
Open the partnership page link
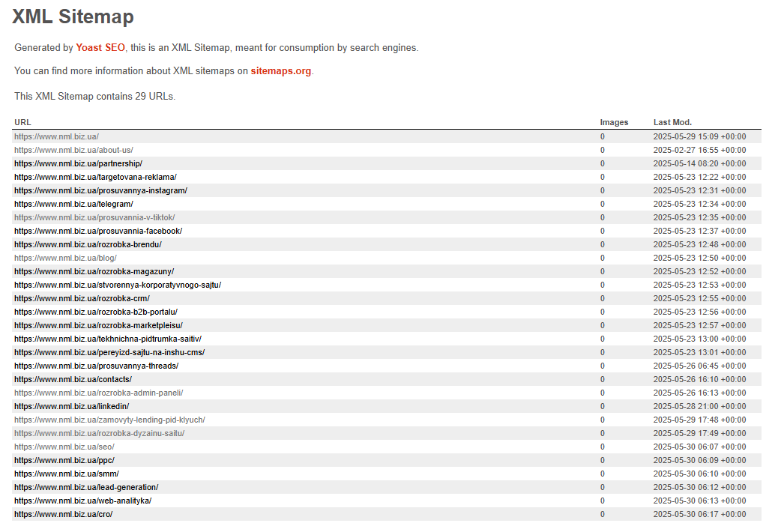[x=79, y=163]
